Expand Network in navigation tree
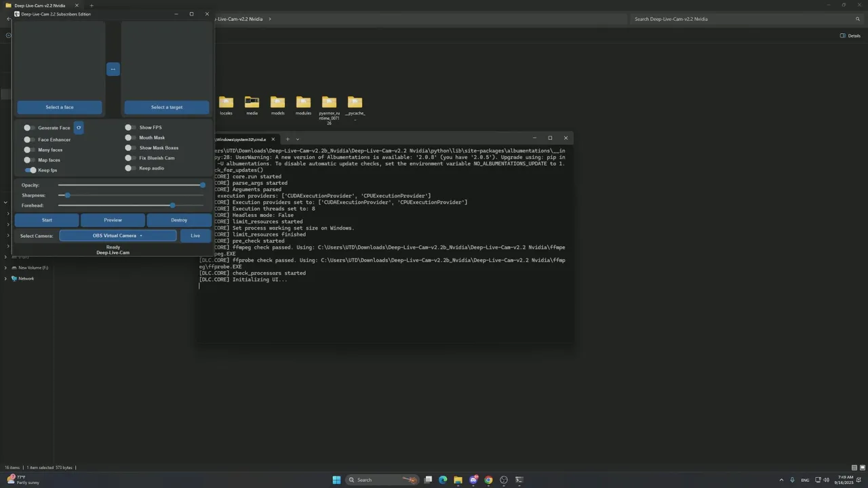Viewport: 868px width, 488px height. click(6, 279)
